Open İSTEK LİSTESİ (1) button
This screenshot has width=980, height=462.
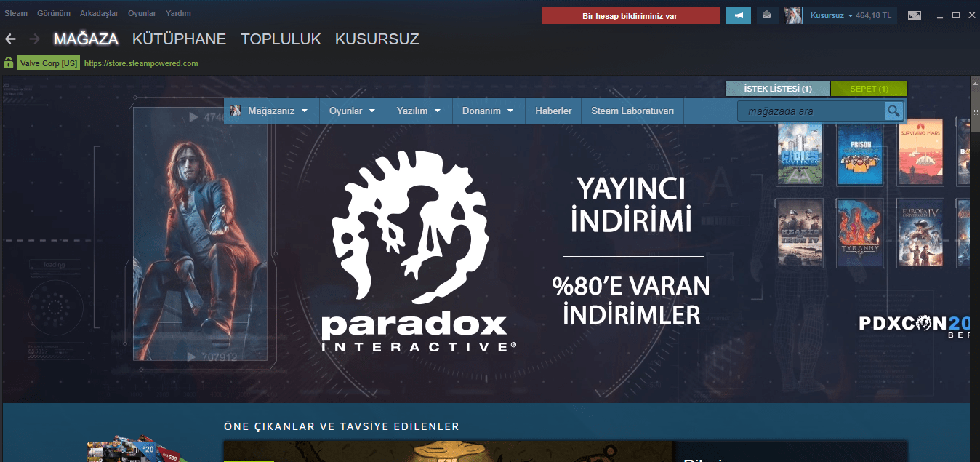point(778,89)
